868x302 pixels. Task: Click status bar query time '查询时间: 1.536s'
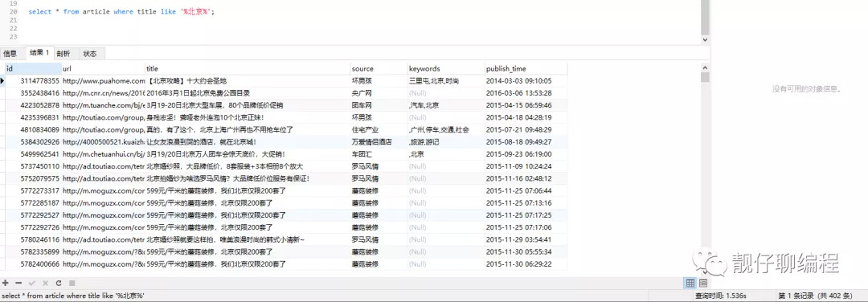(721, 296)
